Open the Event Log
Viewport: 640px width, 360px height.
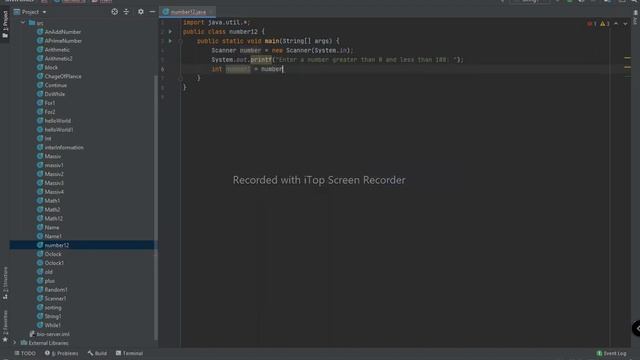[611, 353]
